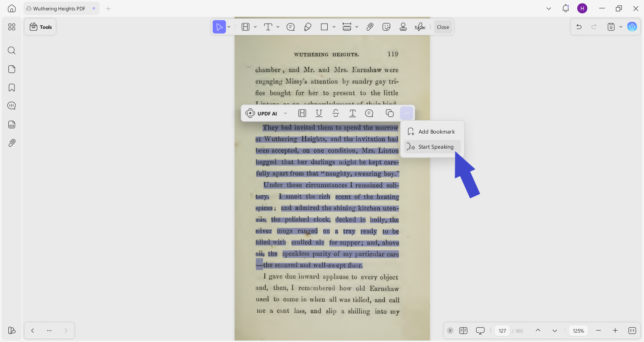Go to the Home icon
This screenshot has height=342, width=644.
[12, 8]
